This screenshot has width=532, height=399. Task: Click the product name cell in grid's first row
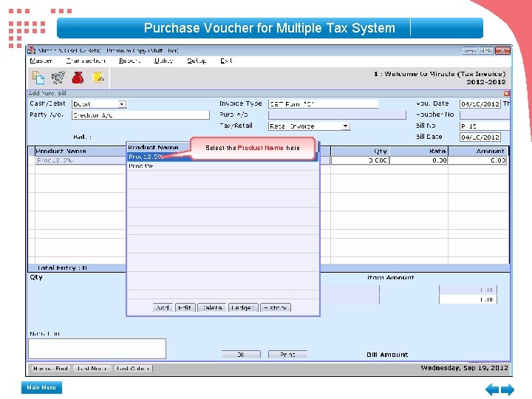click(x=81, y=160)
